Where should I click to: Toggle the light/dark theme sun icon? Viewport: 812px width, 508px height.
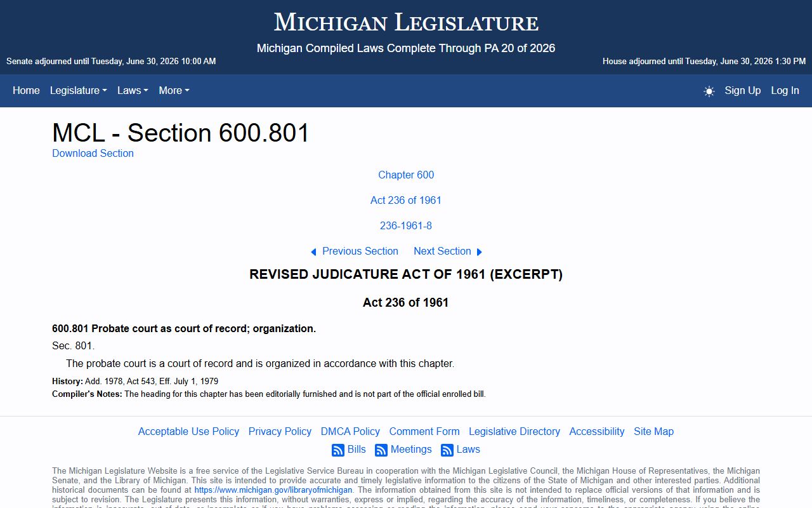tap(709, 91)
